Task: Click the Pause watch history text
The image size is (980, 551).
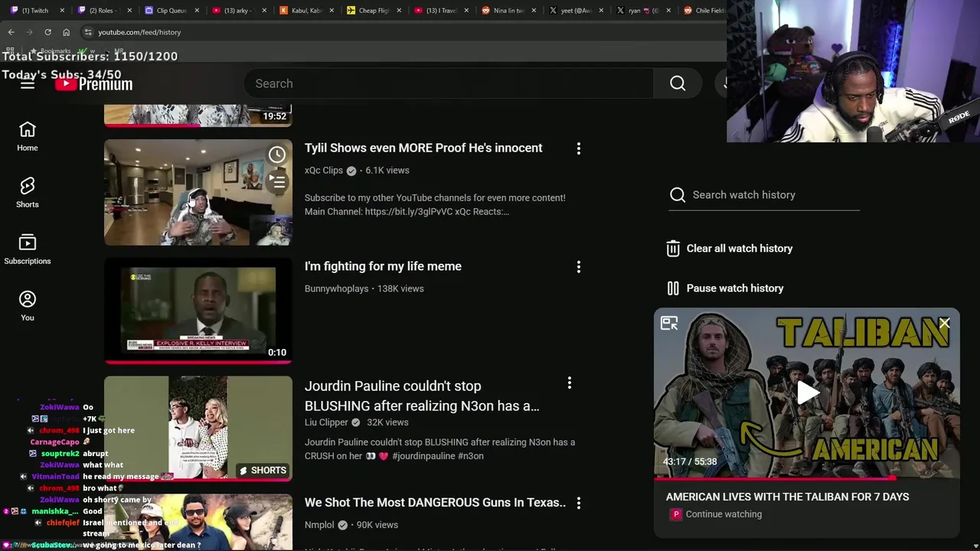Action: [735, 289]
